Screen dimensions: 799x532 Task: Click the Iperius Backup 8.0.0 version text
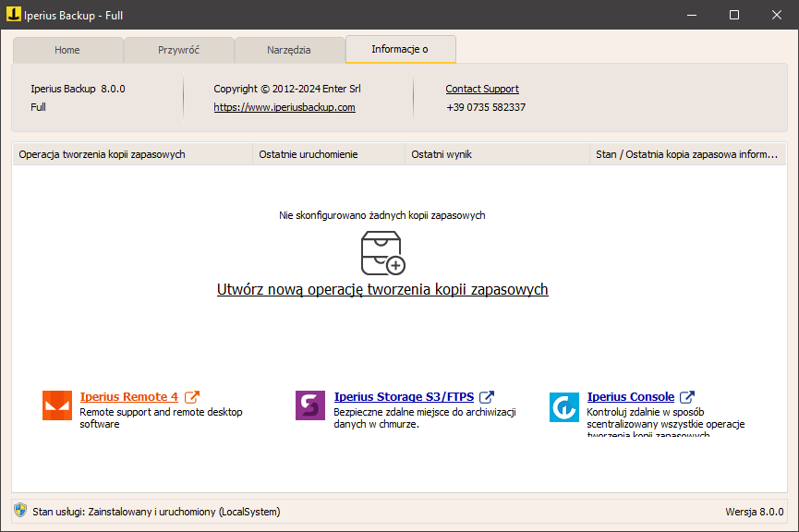[x=78, y=89]
